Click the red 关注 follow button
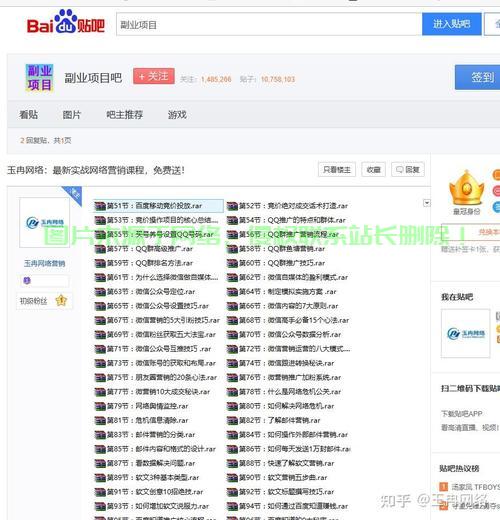The image size is (500, 520). (x=154, y=76)
